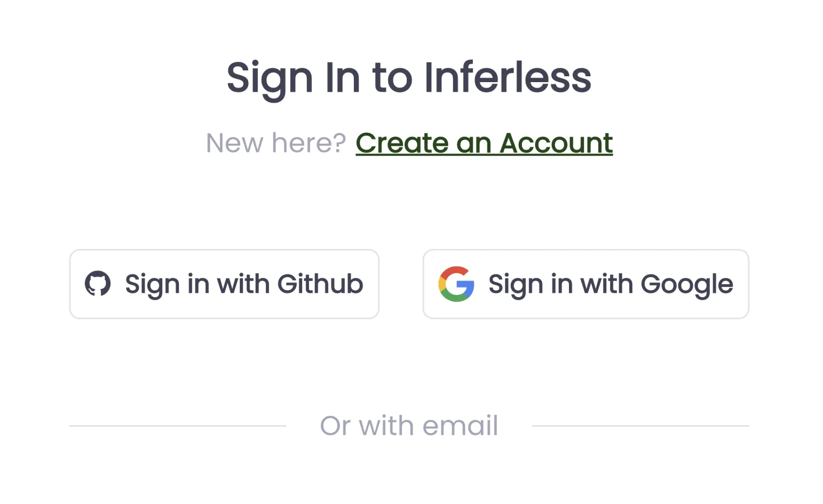Click the word 'Google' in the sign-in button

click(x=687, y=285)
